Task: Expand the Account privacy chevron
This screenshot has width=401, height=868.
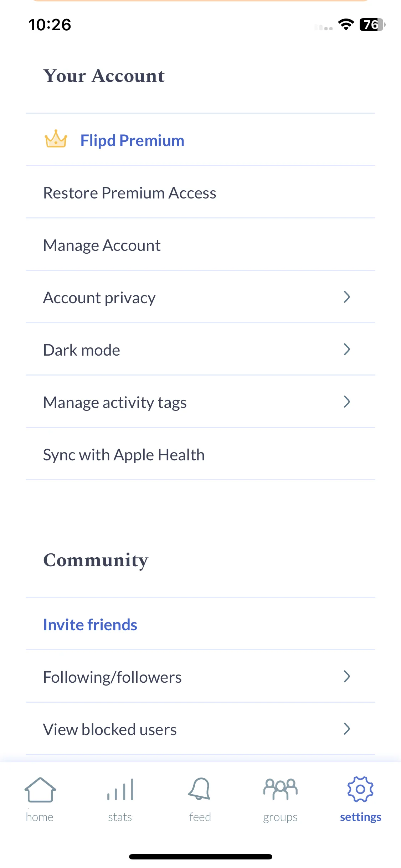Action: [x=346, y=297]
